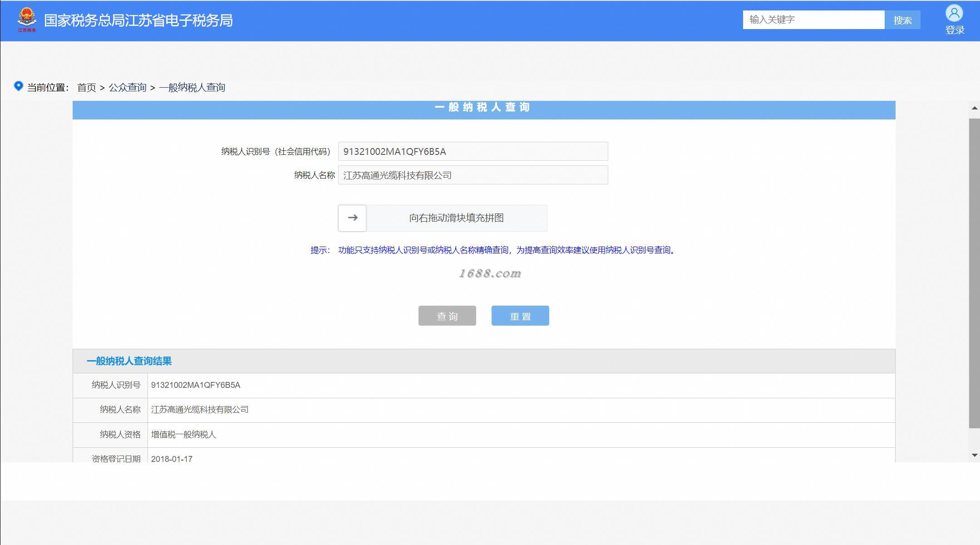The width and height of the screenshot is (980, 545).
Task: Click the scrollbar down arrow
Action: 974,455
